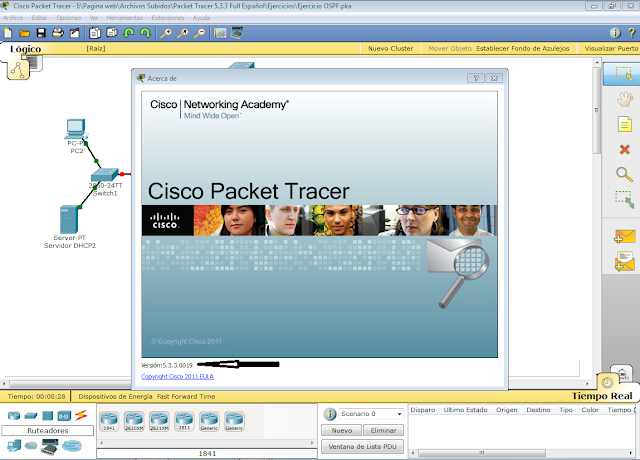Click Visualizar Puerto in the workspace bar
The width and height of the screenshot is (640, 460).
[x=611, y=49]
